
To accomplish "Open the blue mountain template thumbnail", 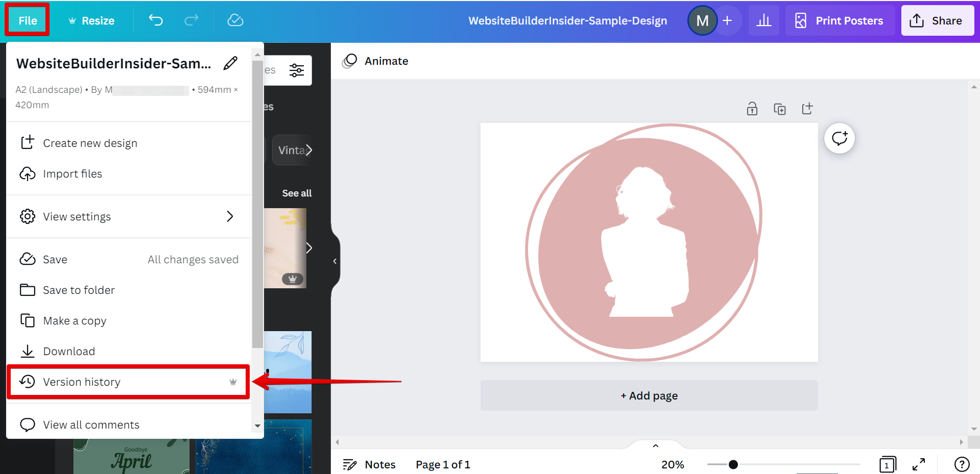I will click(288, 372).
